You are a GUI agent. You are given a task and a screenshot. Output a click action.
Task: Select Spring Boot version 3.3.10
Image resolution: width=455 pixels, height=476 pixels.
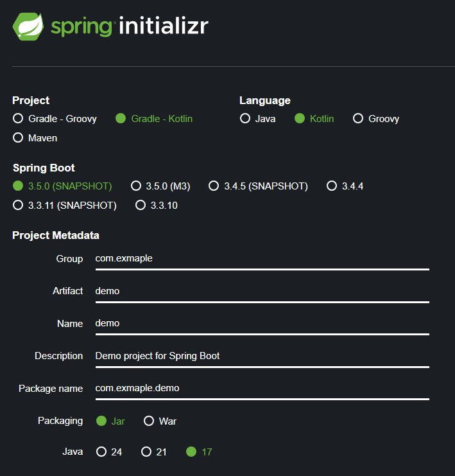click(x=157, y=205)
